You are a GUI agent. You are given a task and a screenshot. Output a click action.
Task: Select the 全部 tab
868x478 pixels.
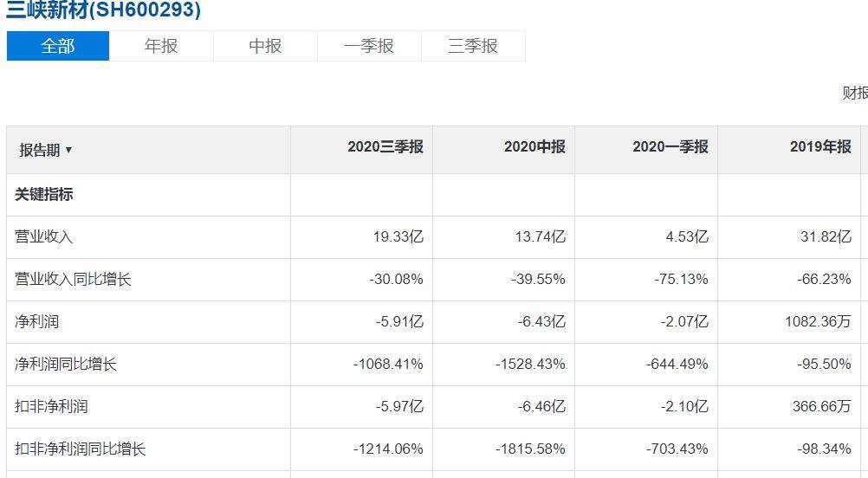(57, 46)
